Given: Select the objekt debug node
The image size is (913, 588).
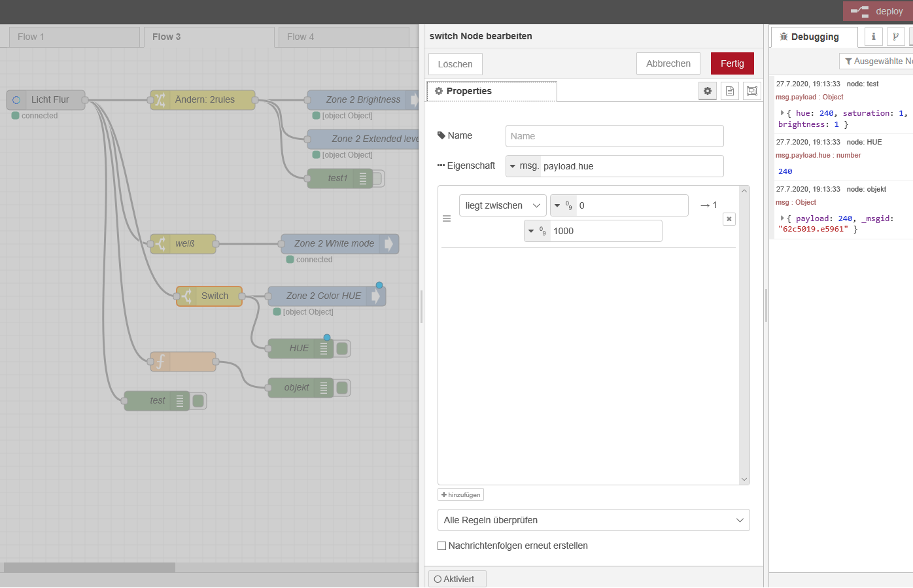Looking at the screenshot, I should [x=301, y=388].
